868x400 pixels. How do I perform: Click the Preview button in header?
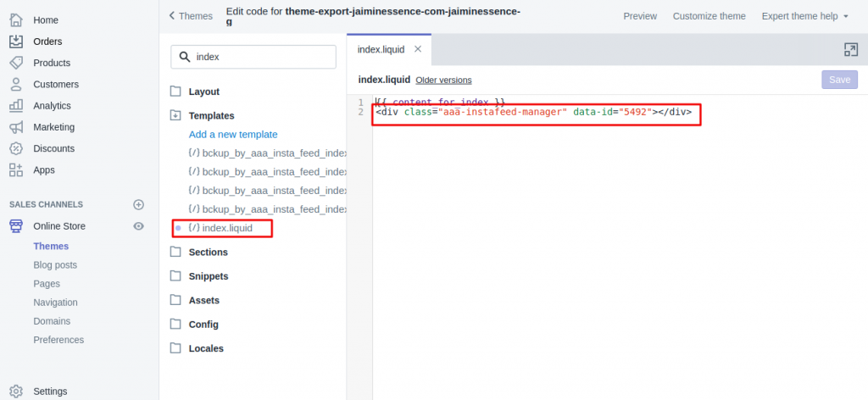tap(640, 16)
